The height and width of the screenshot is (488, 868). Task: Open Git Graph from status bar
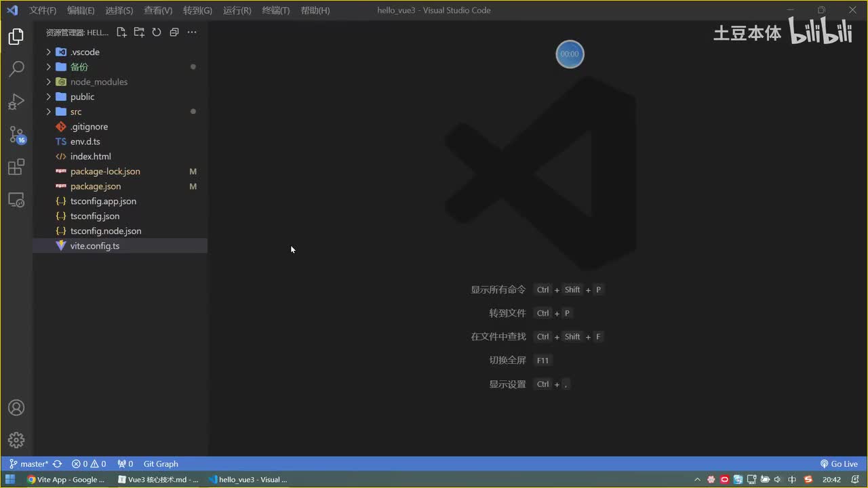pos(161,464)
